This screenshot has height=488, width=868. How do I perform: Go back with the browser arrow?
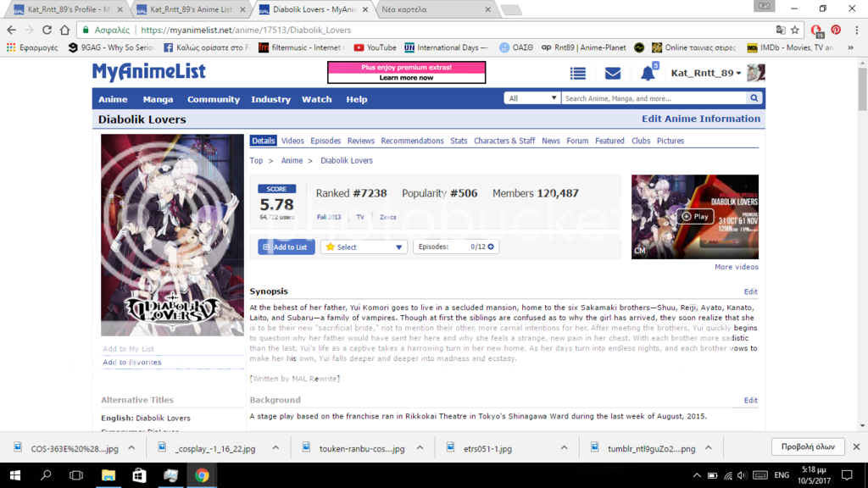(12, 30)
